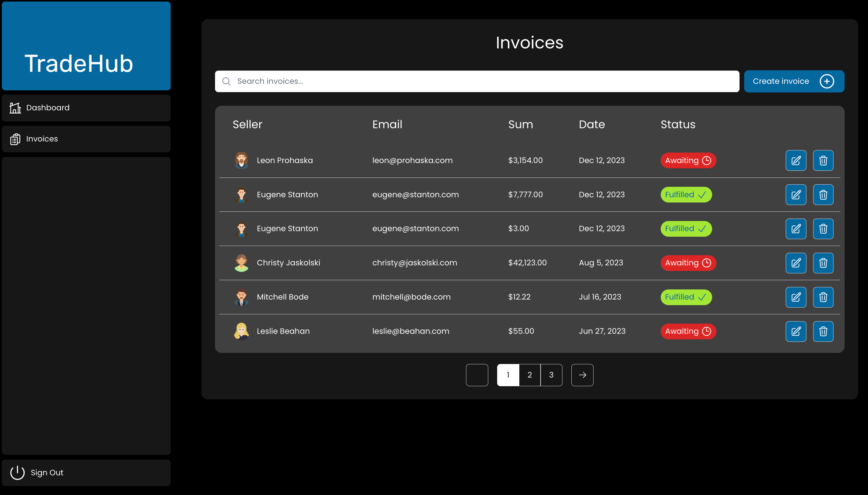Click Leon Prohaska's Awaiting status badge
Screen dimensions: 868x495
click(688, 161)
